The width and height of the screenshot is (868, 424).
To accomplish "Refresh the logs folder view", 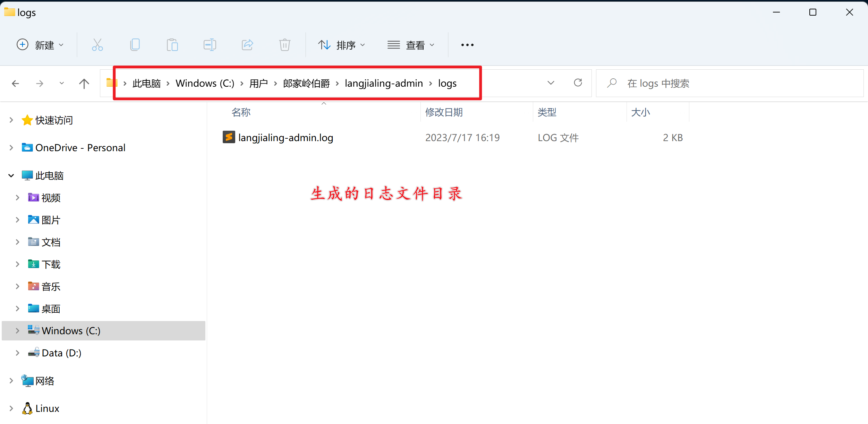I will pyautogui.click(x=578, y=83).
